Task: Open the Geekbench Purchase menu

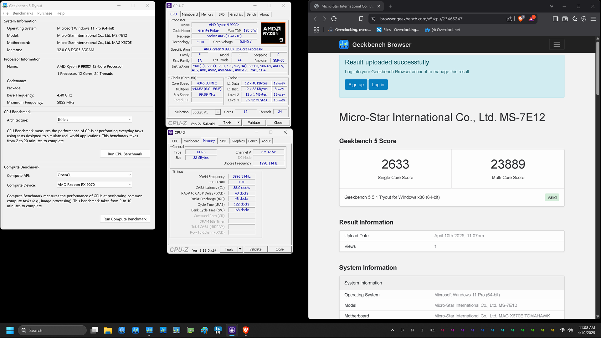Action: (45, 13)
